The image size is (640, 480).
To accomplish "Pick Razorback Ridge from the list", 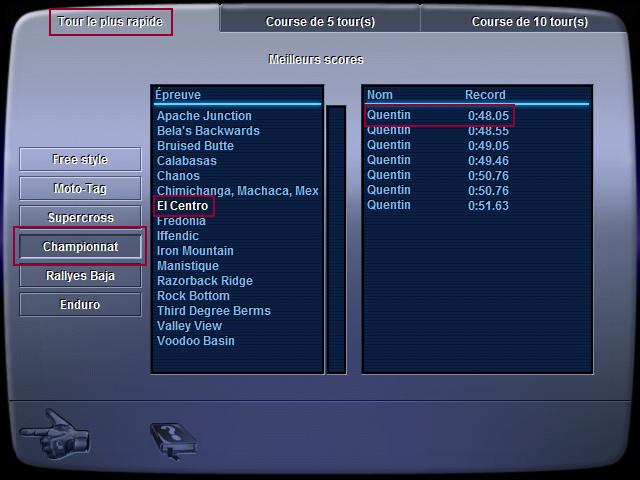I will pyautogui.click(x=205, y=281).
